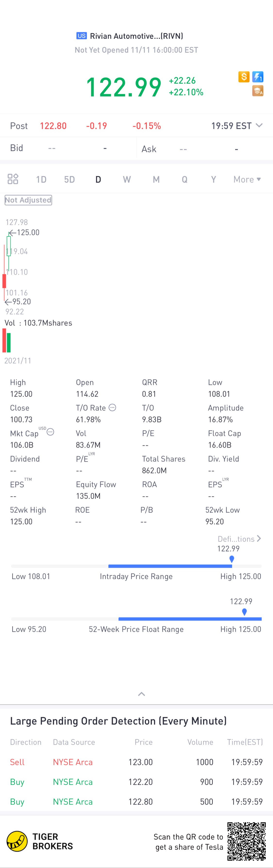The image size is (273, 868).
Task: Select the W weekly chart tab
Action: click(x=127, y=179)
